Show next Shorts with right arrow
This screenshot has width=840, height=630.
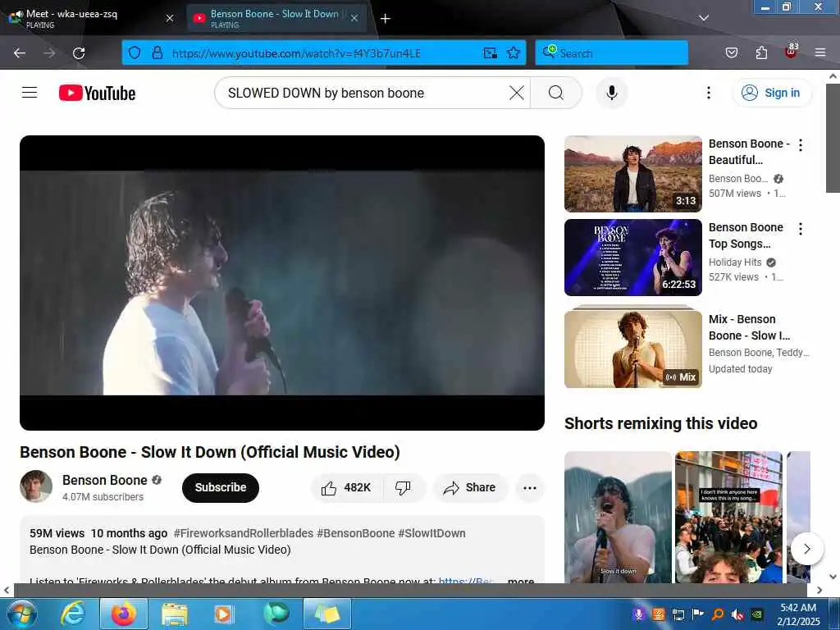click(x=807, y=549)
